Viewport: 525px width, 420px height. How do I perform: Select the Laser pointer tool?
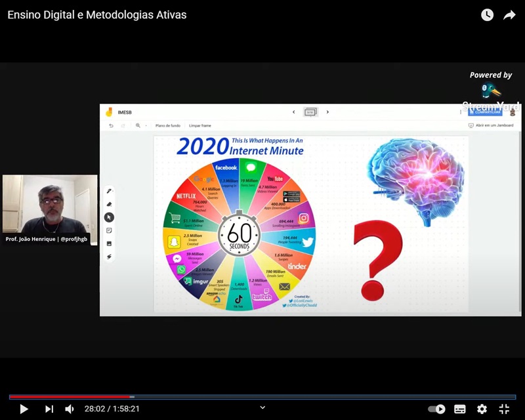(x=109, y=257)
